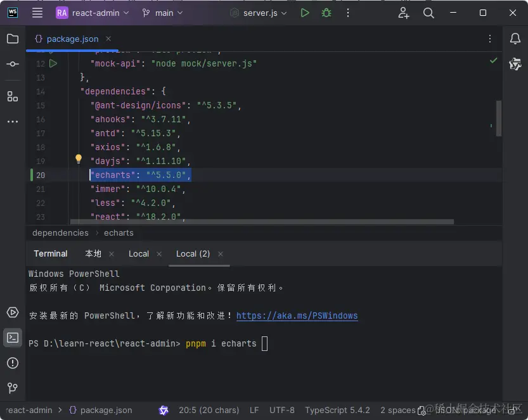The height and width of the screenshot is (420, 528).
Task: Open the Problems tool window
Action: 13,363
